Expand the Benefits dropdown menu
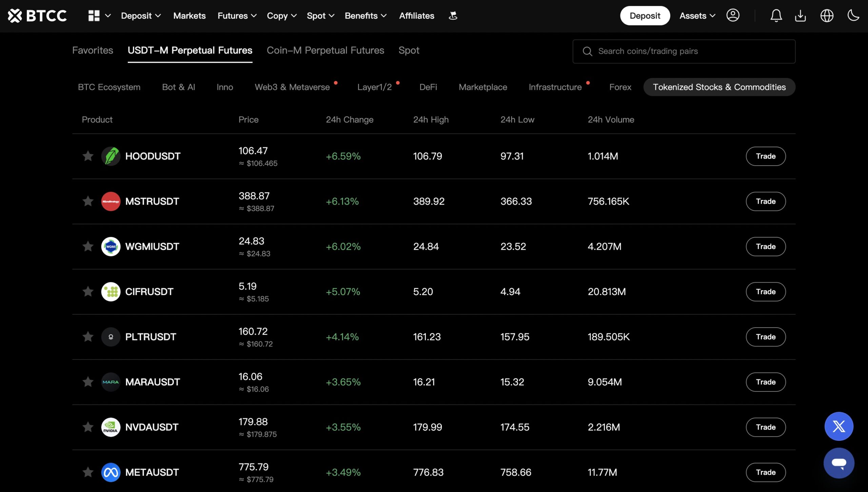 point(366,16)
